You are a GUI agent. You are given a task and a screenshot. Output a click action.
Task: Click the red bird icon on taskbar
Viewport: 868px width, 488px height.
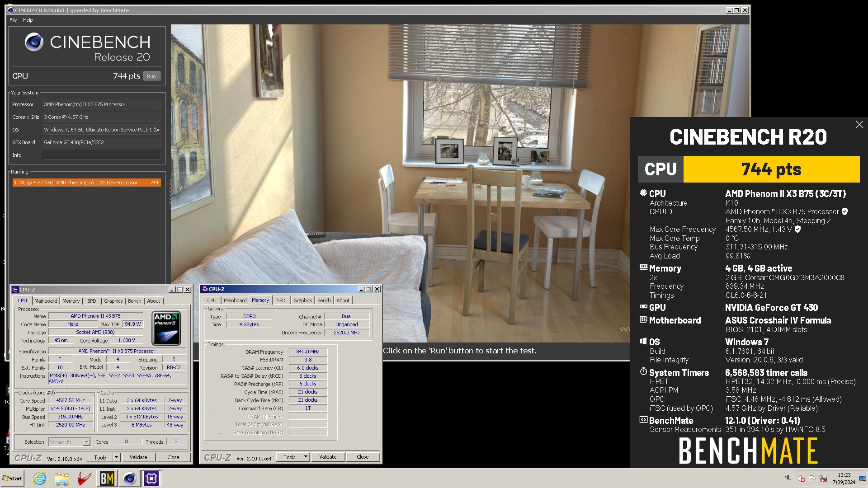[84, 478]
